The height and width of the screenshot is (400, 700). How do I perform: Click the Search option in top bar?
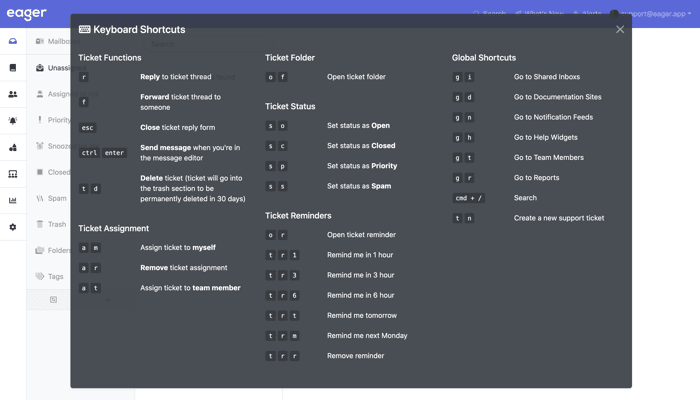click(x=489, y=13)
